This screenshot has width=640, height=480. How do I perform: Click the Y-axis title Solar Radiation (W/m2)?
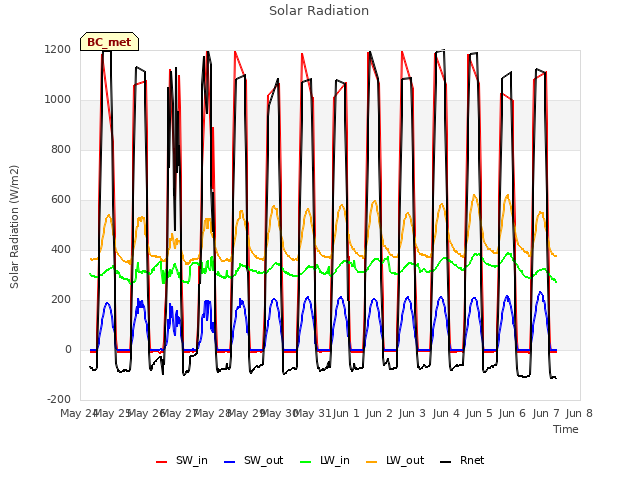point(14,227)
